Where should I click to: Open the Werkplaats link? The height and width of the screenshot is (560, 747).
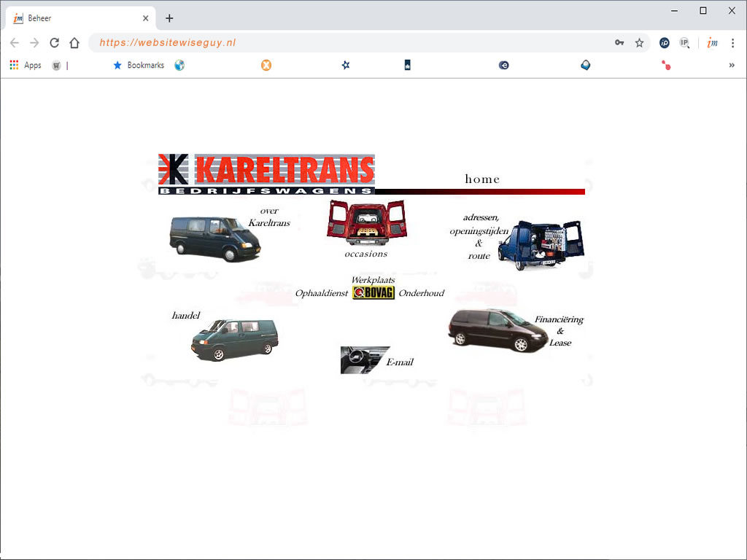click(373, 280)
